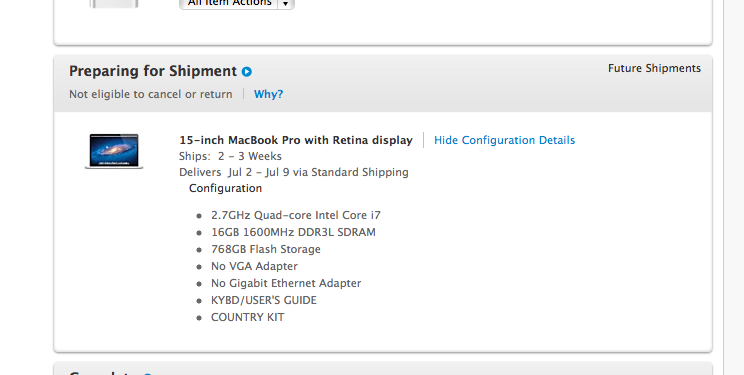Click the 16GB 1600MHz DDR3L SDRAM item
The width and height of the screenshot is (744, 375).
293,232
